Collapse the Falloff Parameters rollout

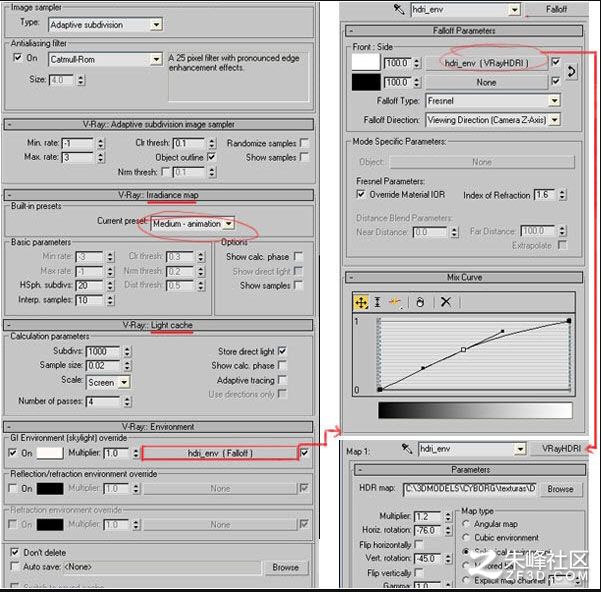pyautogui.click(x=464, y=31)
